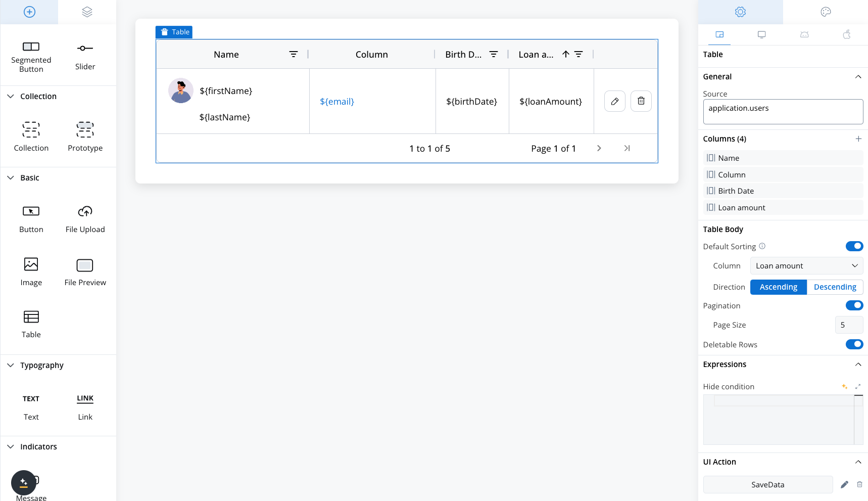Open the settings gear tab
The width and height of the screenshot is (868, 501).
pyautogui.click(x=740, y=12)
